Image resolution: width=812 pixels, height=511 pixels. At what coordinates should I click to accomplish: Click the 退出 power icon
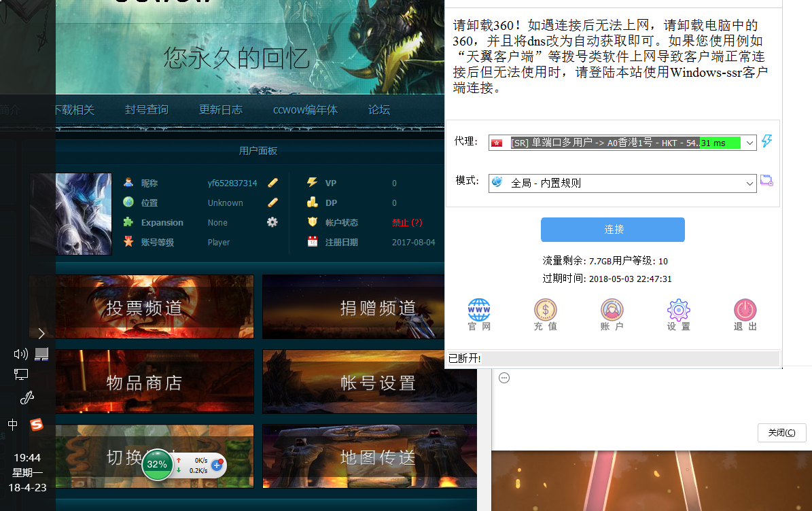pyautogui.click(x=745, y=310)
